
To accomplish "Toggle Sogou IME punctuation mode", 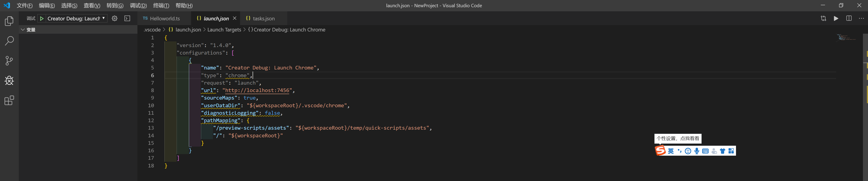I will [679, 151].
